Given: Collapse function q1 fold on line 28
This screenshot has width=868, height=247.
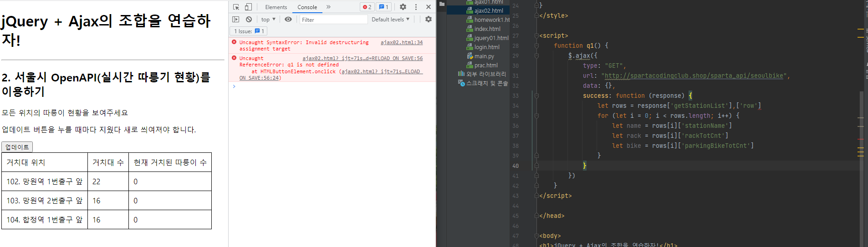Looking at the screenshot, I should point(536,45).
